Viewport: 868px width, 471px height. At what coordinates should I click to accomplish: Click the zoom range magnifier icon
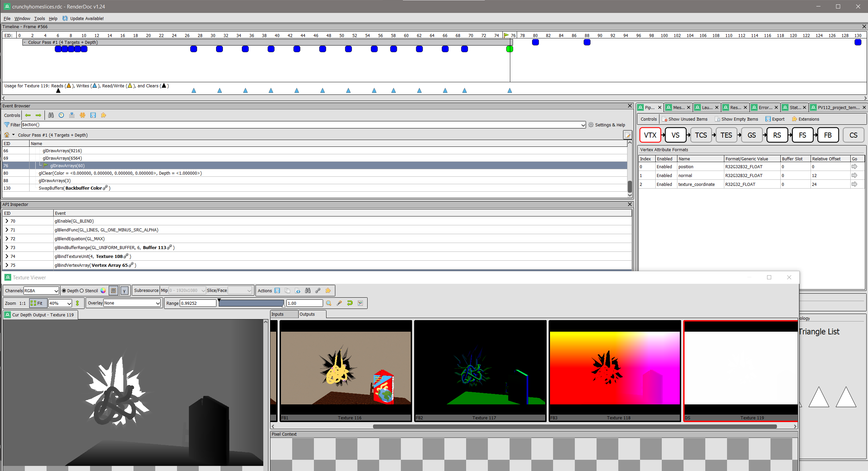[329, 303]
